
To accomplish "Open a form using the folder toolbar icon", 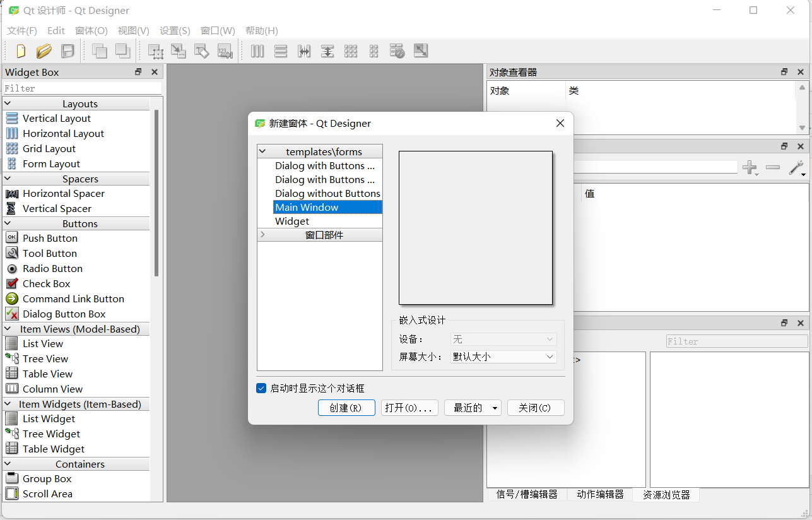I will [x=44, y=51].
